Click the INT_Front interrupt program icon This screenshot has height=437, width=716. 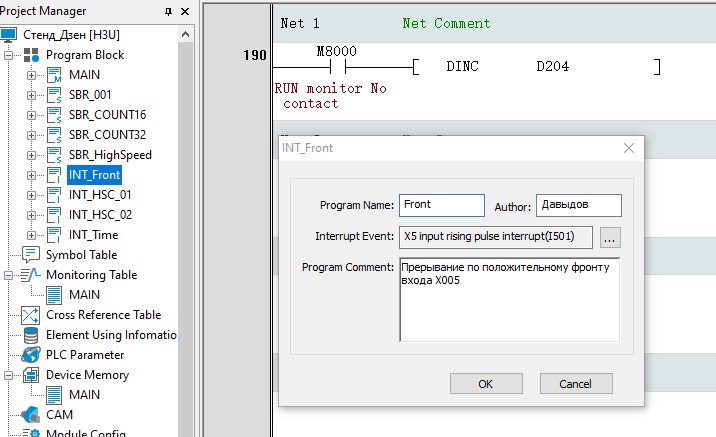(54, 175)
